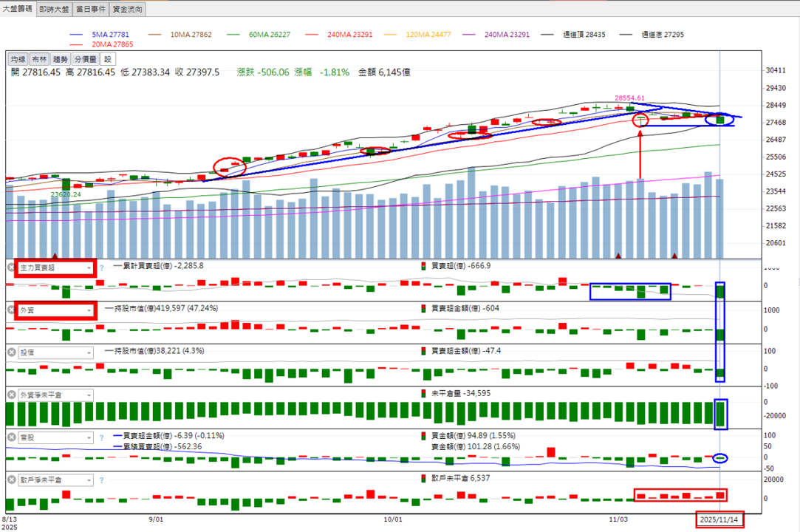The width and height of the screenshot is (800, 532).
Task: Toggle the 布林 Bollinger band overlay
Action: pos(39,59)
